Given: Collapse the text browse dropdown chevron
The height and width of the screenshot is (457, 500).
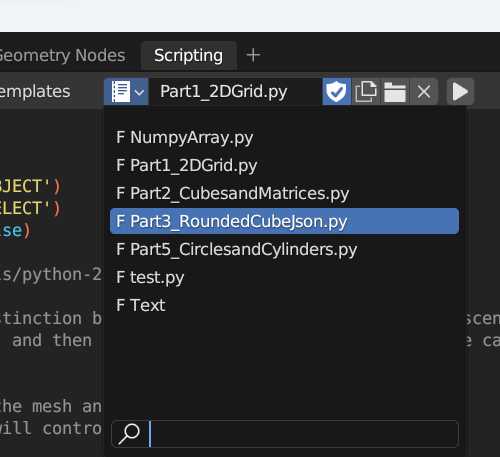Looking at the screenshot, I should (140, 92).
